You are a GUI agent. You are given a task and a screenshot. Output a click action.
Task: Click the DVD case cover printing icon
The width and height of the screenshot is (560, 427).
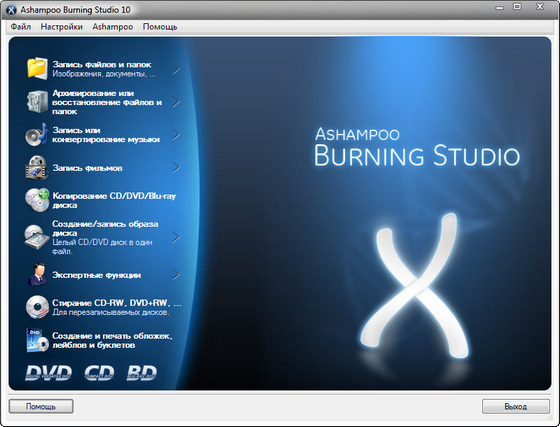click(37, 340)
